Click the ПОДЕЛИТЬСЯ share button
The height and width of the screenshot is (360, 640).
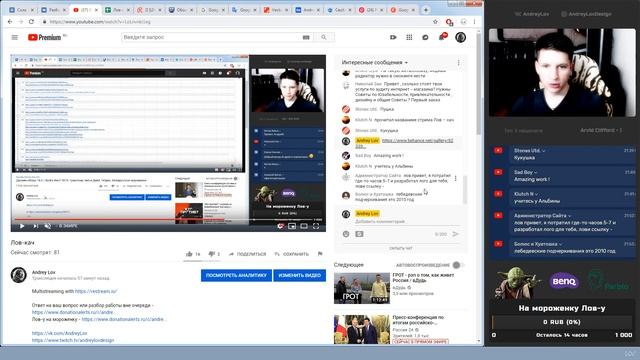(247, 254)
